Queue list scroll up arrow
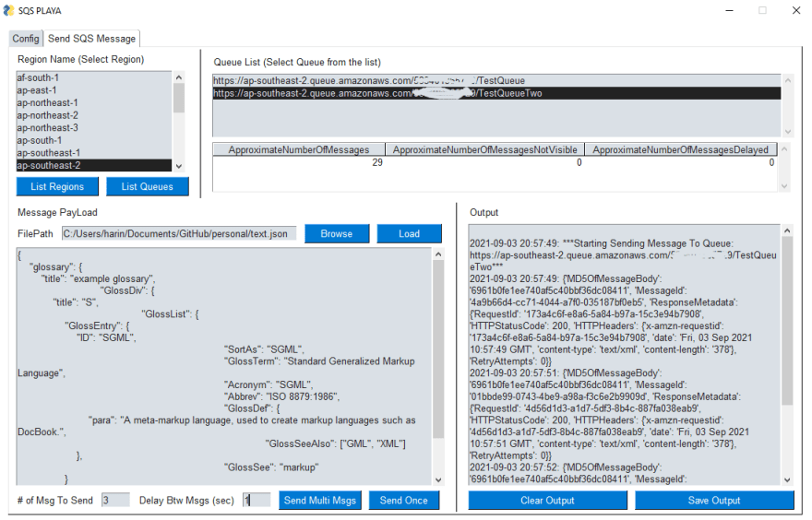This screenshot has width=812, height=520. coord(788,80)
